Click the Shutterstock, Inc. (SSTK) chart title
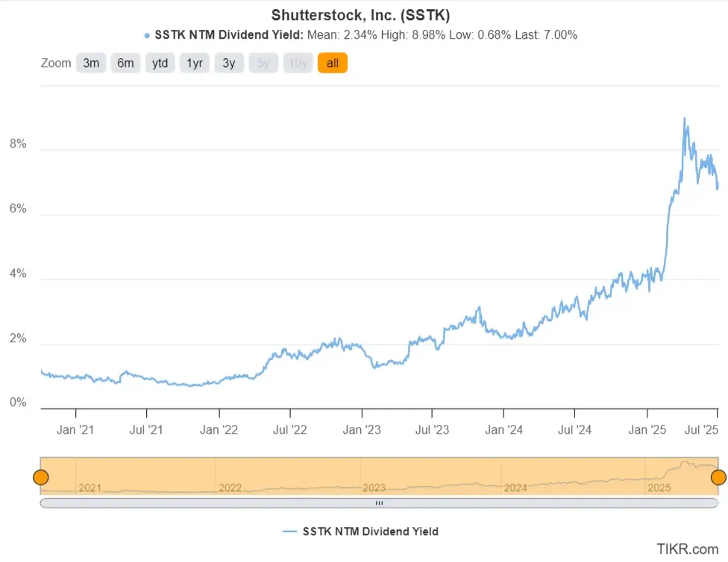 click(361, 16)
